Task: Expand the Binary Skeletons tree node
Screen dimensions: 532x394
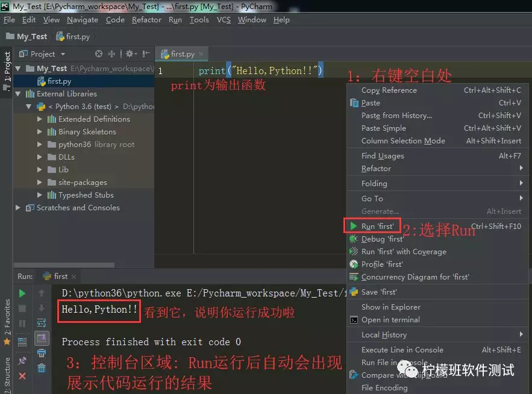Action: coord(40,132)
